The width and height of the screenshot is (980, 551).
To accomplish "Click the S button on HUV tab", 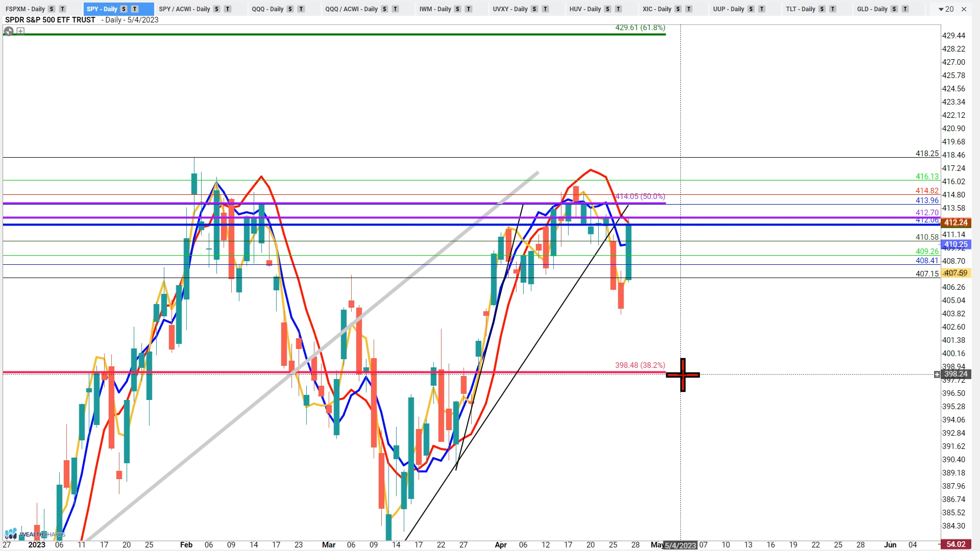I will pos(607,9).
